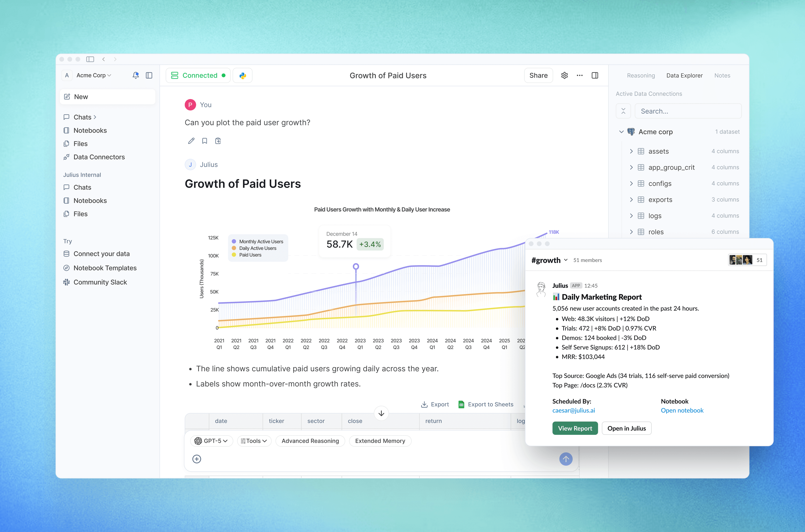Switch to the Data Explorer tab
805x532 pixels.
(x=684, y=75)
